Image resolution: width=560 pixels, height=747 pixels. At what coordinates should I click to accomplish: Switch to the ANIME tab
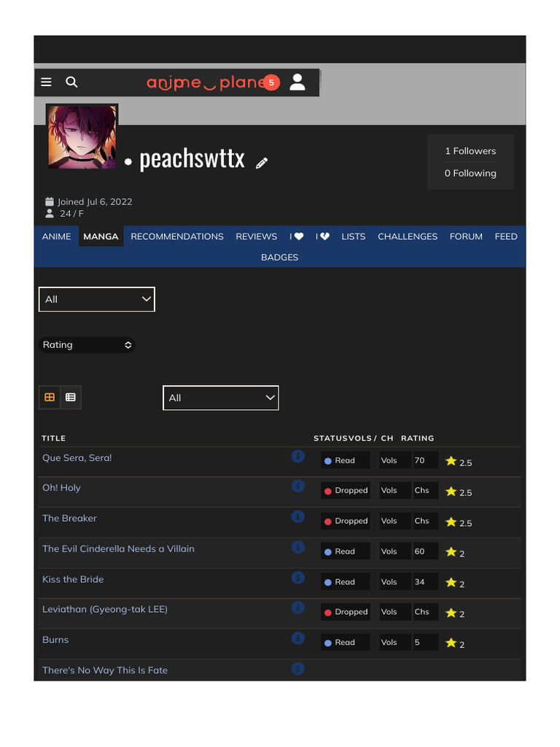click(x=56, y=236)
